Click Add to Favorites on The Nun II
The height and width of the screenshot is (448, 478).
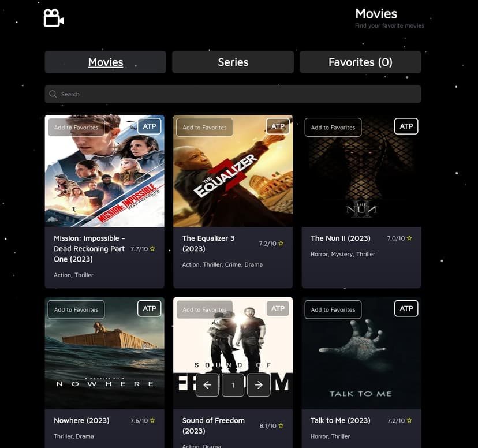point(333,127)
